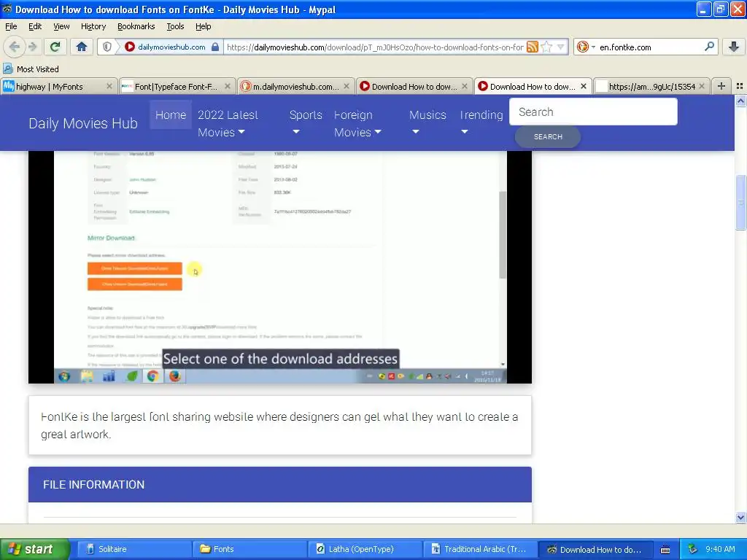
Task: Click the page scrollbar down arrow
Action: [x=740, y=517]
